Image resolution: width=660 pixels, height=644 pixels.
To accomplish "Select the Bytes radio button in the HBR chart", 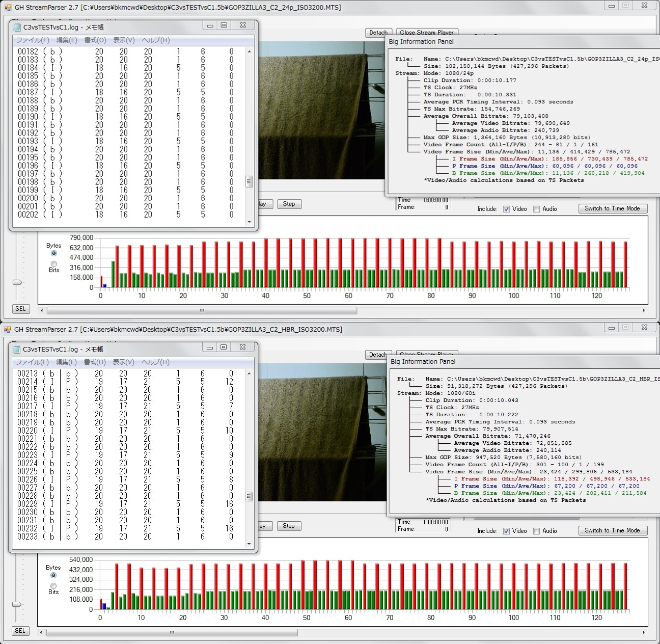I will click(x=53, y=575).
